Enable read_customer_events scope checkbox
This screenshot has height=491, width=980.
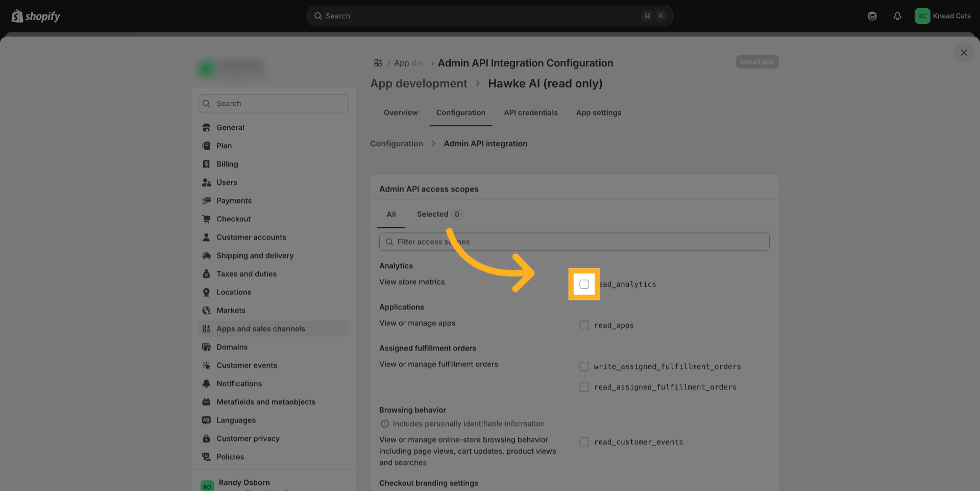[x=584, y=442]
